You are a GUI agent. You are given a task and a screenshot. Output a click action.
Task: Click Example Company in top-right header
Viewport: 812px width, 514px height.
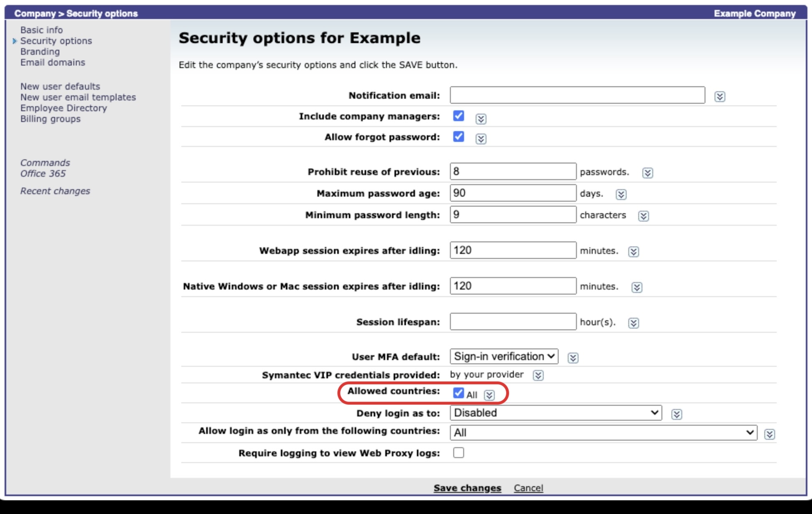pos(755,13)
